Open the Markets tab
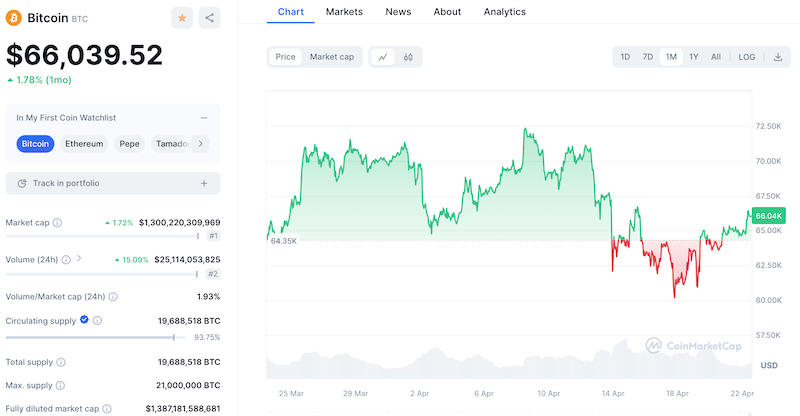 [x=344, y=12]
